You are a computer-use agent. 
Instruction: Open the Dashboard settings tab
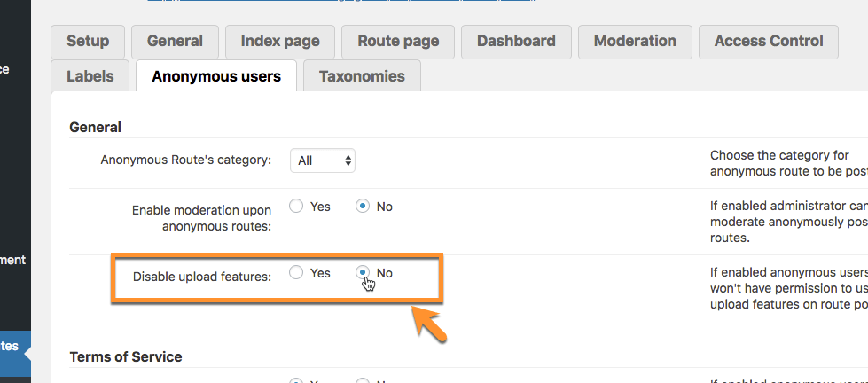point(516,41)
